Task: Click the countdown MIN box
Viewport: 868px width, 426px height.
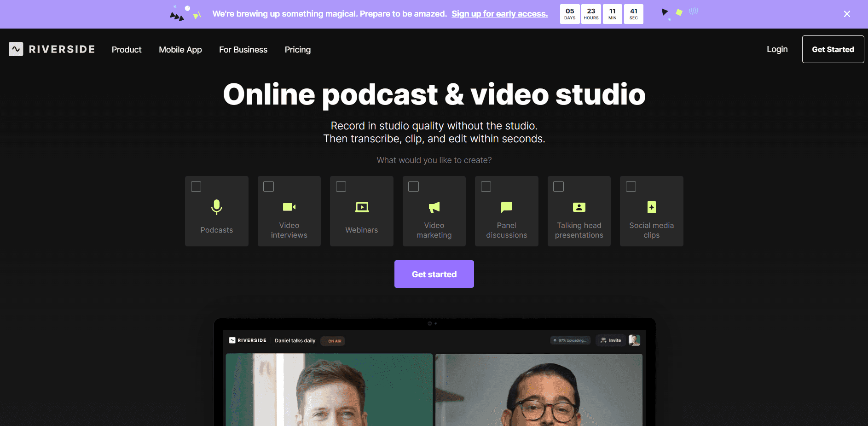Action: (613, 14)
